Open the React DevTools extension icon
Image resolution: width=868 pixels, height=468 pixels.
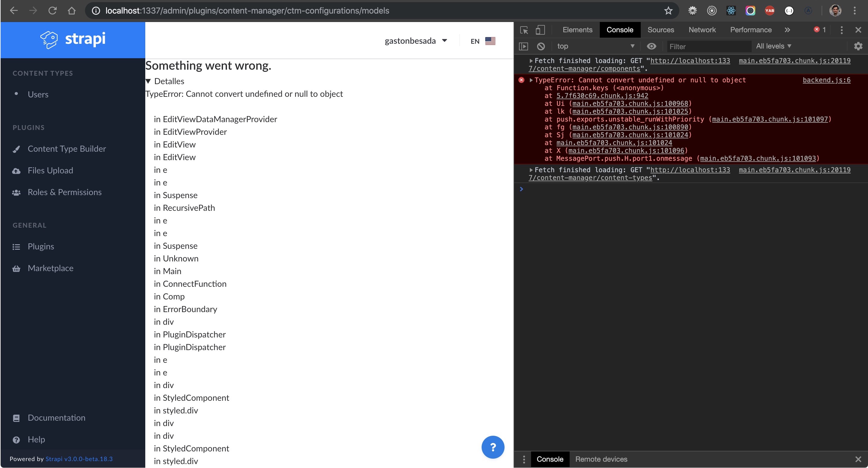pyautogui.click(x=731, y=11)
